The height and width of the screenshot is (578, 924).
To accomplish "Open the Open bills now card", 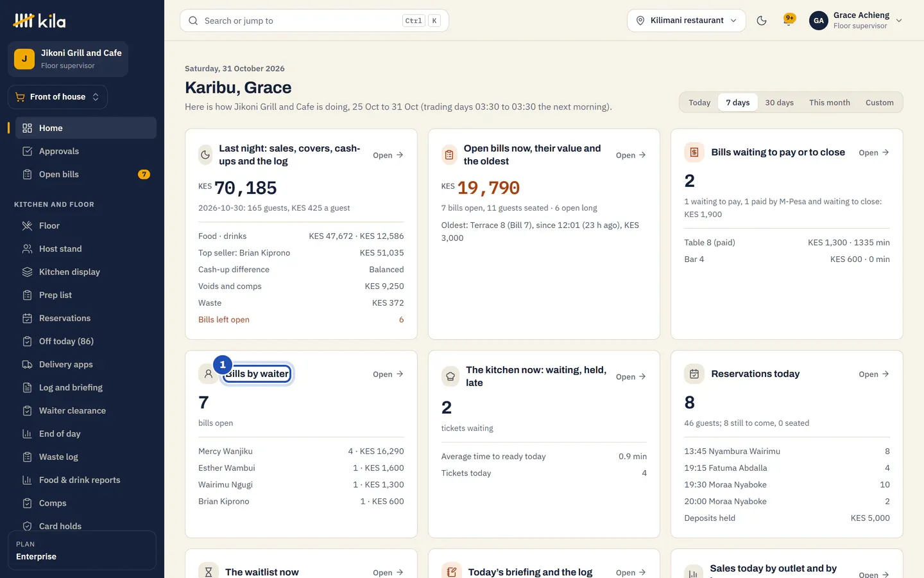I will tap(631, 155).
